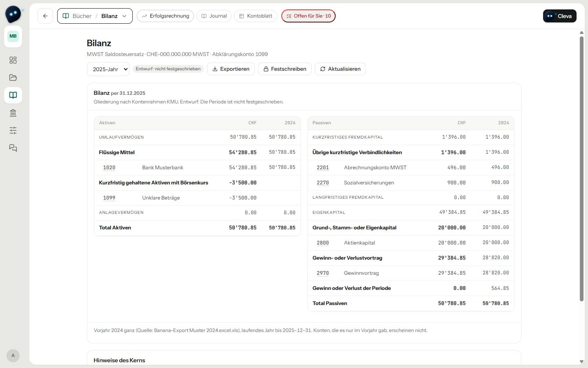
Task: Click the Festschreiben button
Action: point(285,69)
